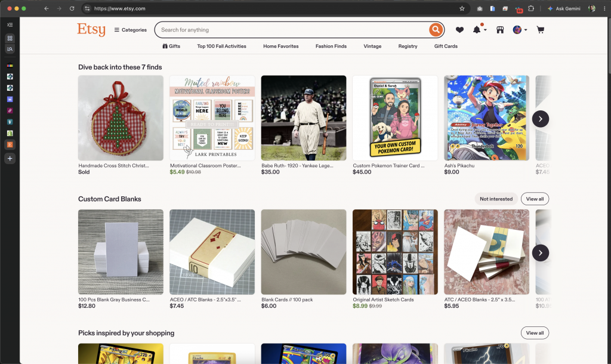Click the Ask Gemini button
This screenshot has width=611, height=364.
(x=564, y=8)
